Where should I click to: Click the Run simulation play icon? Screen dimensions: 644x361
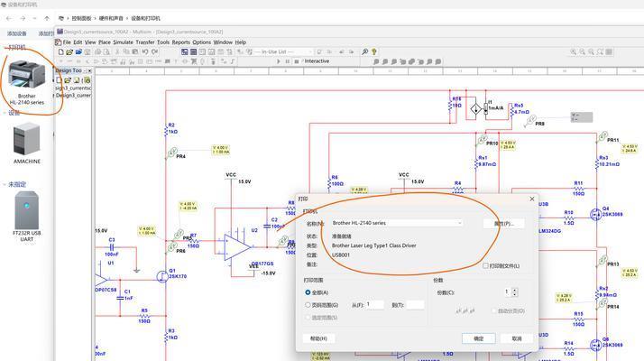coord(279,61)
